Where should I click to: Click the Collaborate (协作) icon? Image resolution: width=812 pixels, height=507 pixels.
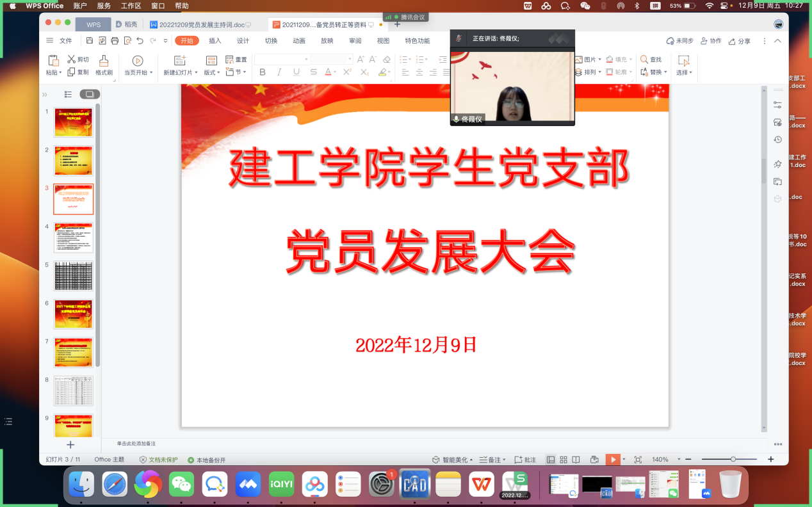click(704, 41)
